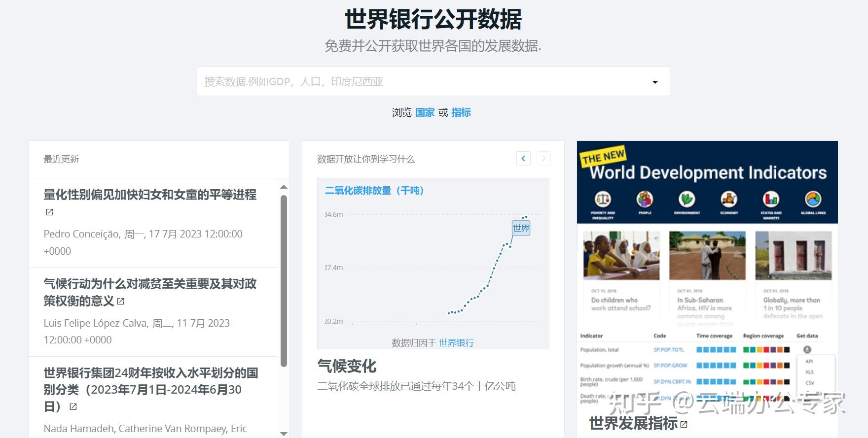Click the World Development Indicators banner title

[708, 172]
